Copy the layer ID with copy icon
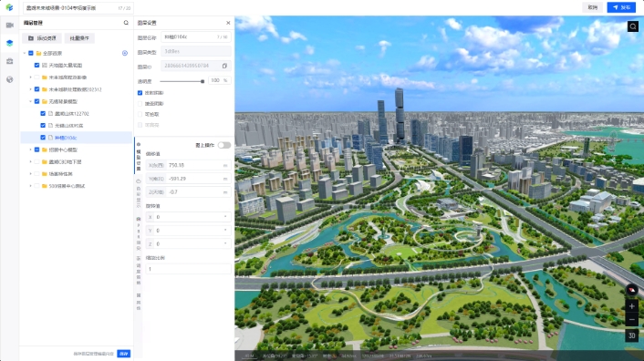The image size is (644, 361). tap(224, 66)
